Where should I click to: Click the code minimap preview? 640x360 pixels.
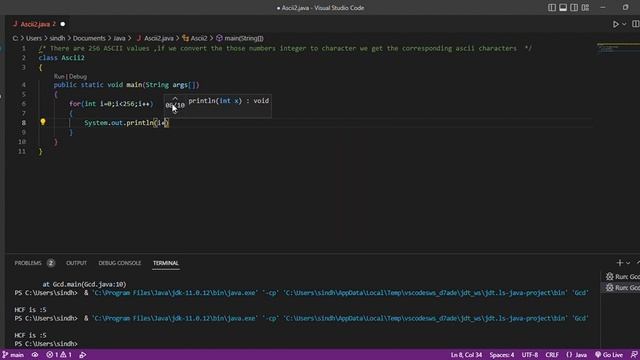(x=618, y=47)
